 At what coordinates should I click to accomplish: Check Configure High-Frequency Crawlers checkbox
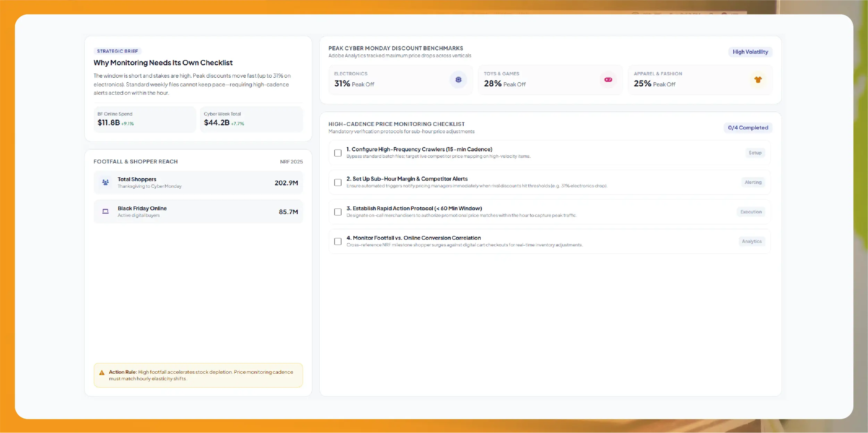(x=338, y=153)
